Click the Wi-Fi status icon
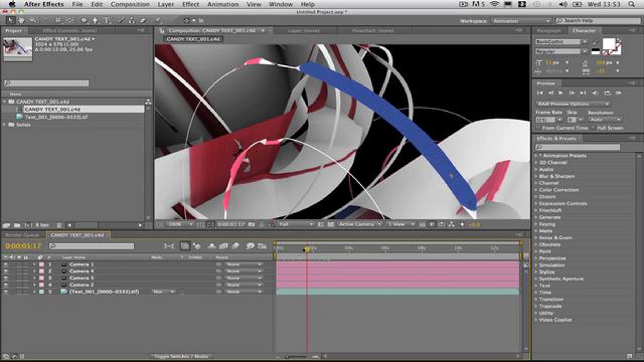The width and height of the screenshot is (644, 362). pyautogui.click(x=494, y=4)
